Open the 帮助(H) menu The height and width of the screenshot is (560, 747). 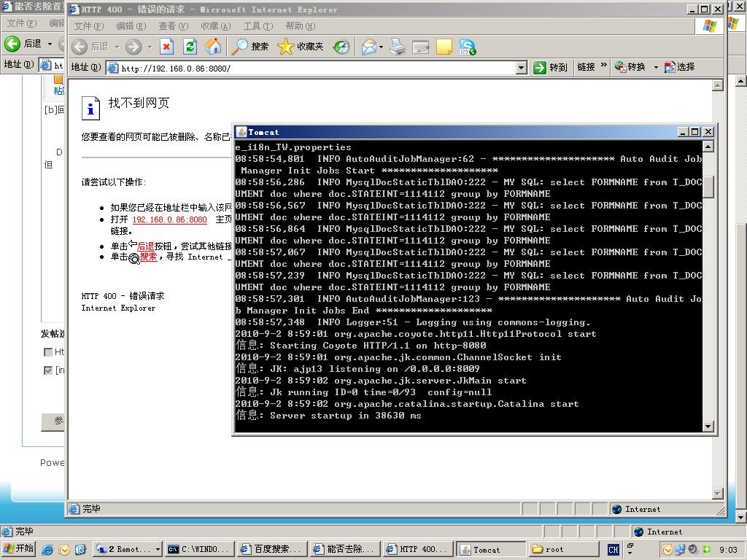click(300, 26)
